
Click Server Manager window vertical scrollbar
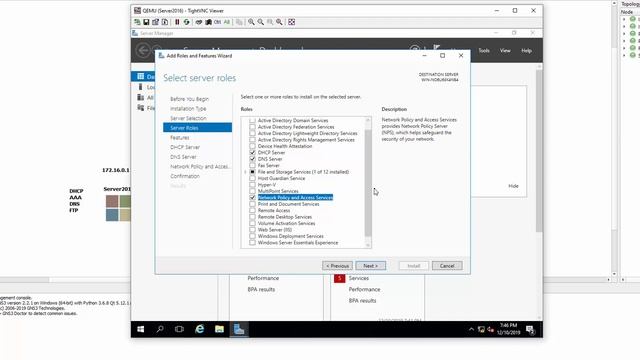pyautogui.click(x=539, y=151)
